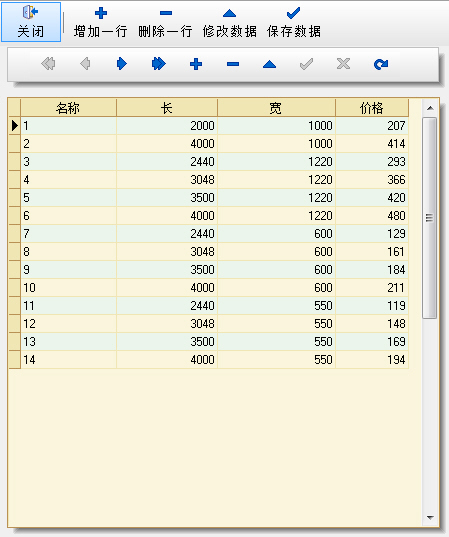Select price cell 161 in row 8
The width and height of the screenshot is (449, 537).
pos(372,252)
